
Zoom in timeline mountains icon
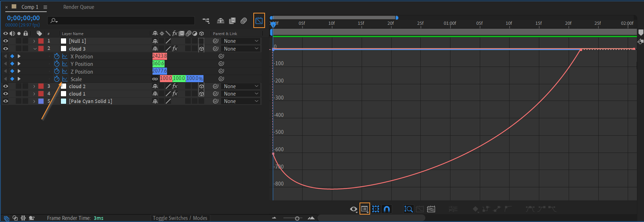(x=311, y=218)
